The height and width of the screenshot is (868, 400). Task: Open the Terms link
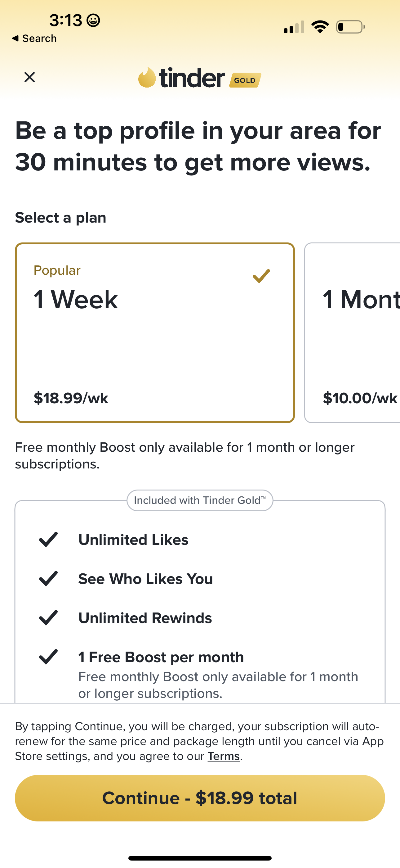(x=224, y=756)
